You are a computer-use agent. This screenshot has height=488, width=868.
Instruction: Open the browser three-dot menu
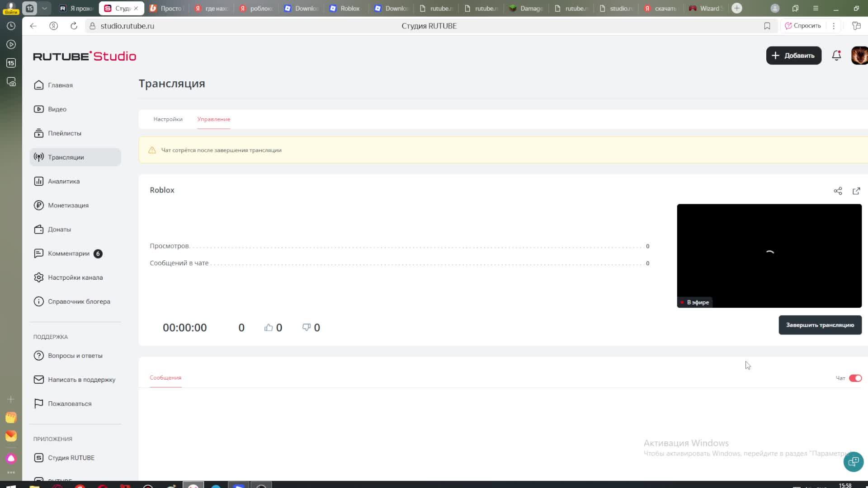pyautogui.click(x=834, y=26)
